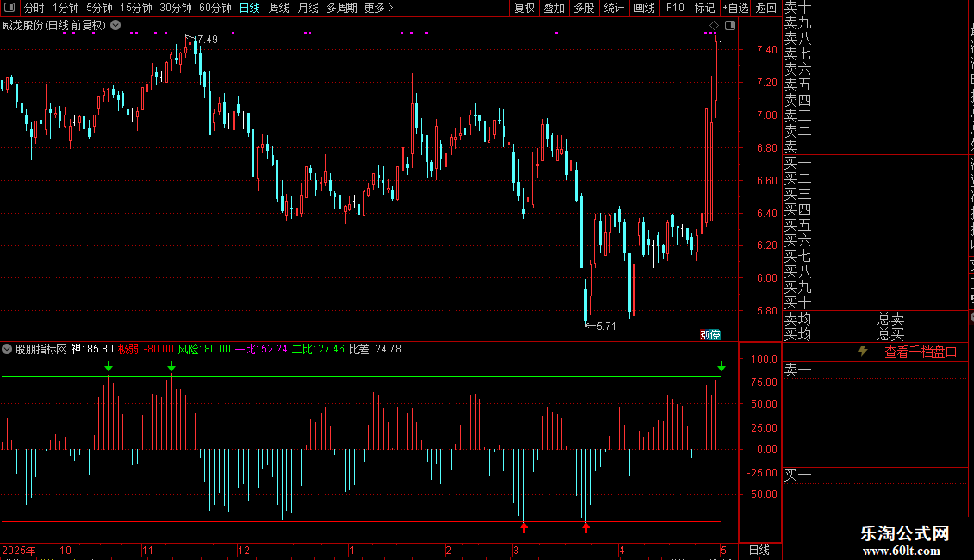Click the 100.0 indicator axis label
974x560 pixels.
[x=764, y=359]
